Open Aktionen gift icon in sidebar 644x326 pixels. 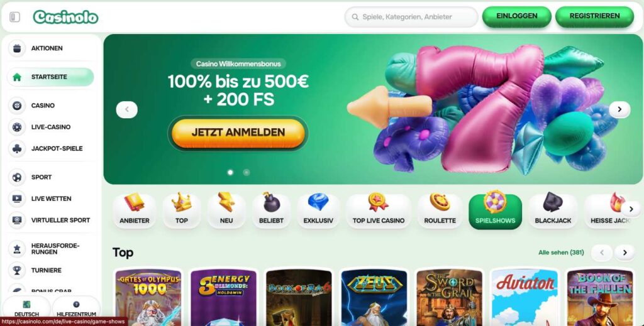point(17,48)
